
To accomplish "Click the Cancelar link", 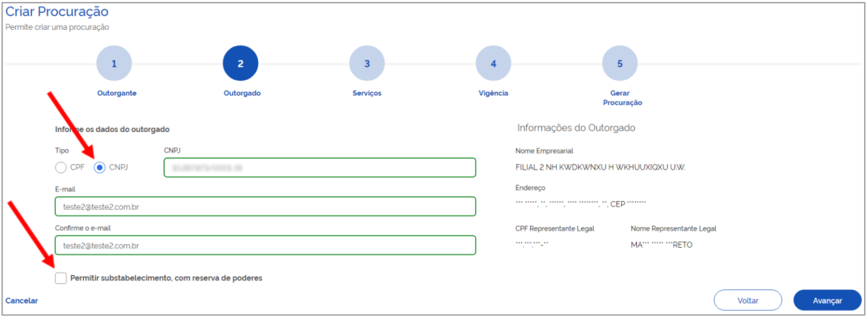I will pyautogui.click(x=21, y=300).
